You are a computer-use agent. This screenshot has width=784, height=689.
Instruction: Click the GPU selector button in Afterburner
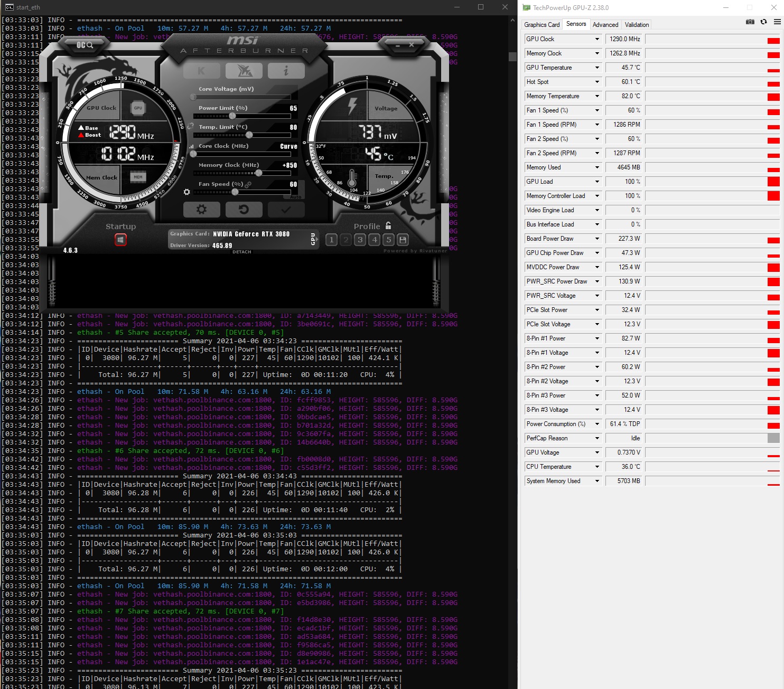pyautogui.click(x=313, y=239)
